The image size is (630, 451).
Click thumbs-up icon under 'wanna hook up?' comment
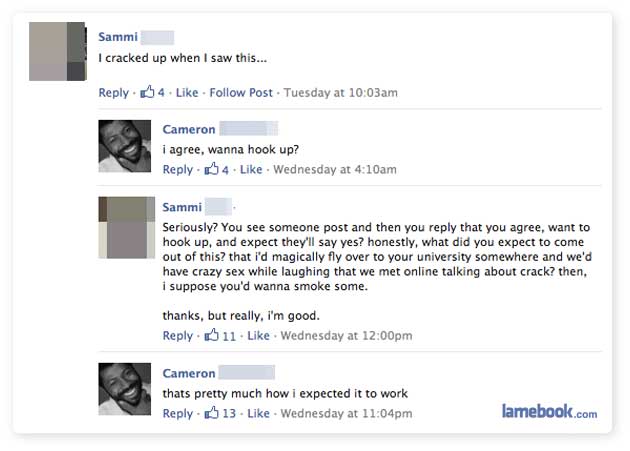(x=211, y=169)
